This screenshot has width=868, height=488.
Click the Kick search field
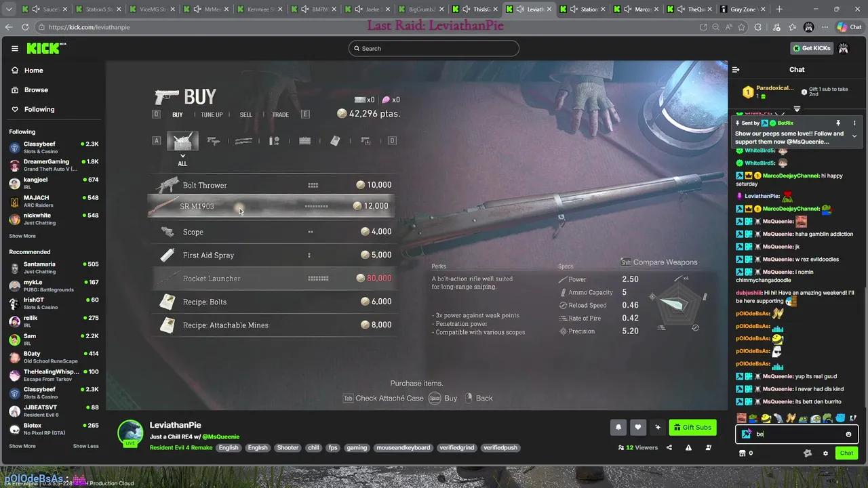point(434,48)
